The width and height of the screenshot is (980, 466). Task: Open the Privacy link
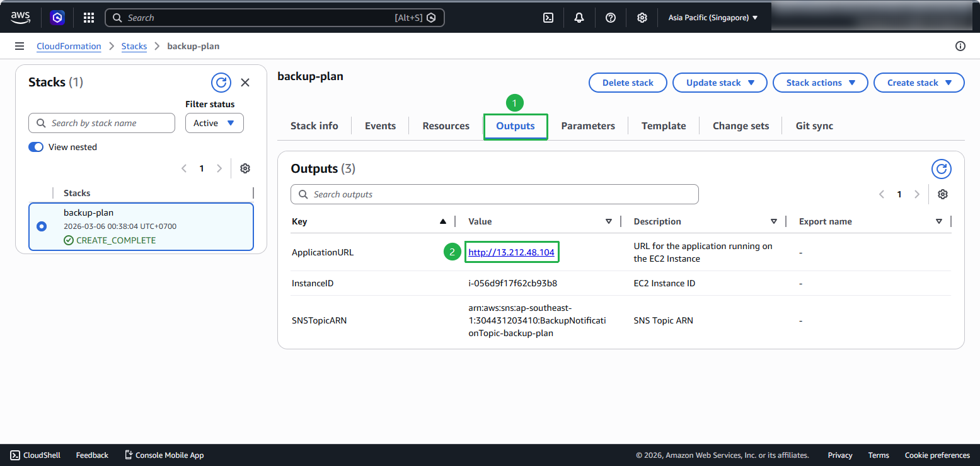[840, 455]
